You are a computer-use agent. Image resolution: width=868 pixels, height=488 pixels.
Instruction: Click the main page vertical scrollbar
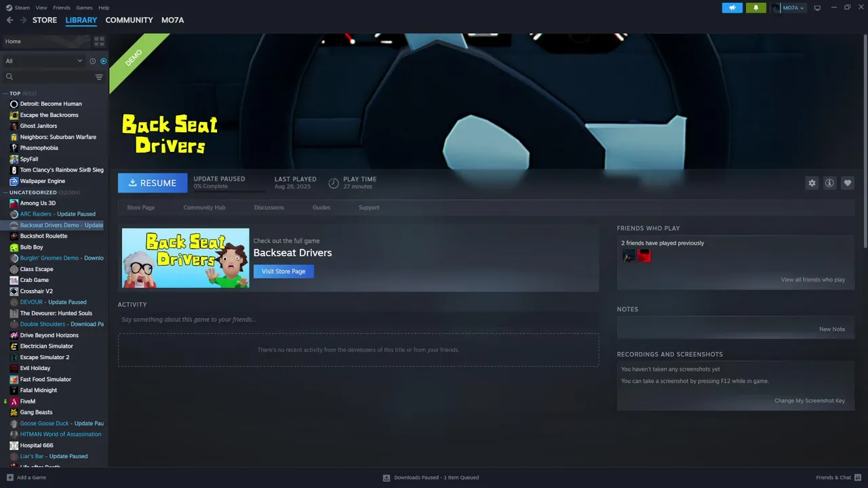[865, 142]
